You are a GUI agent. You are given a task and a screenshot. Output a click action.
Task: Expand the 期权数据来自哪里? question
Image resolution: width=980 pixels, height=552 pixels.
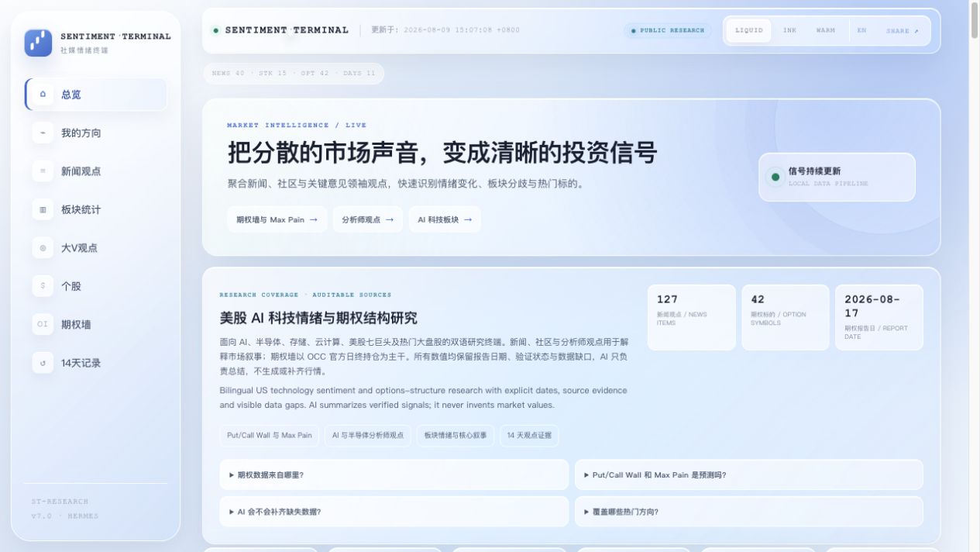[394, 474]
